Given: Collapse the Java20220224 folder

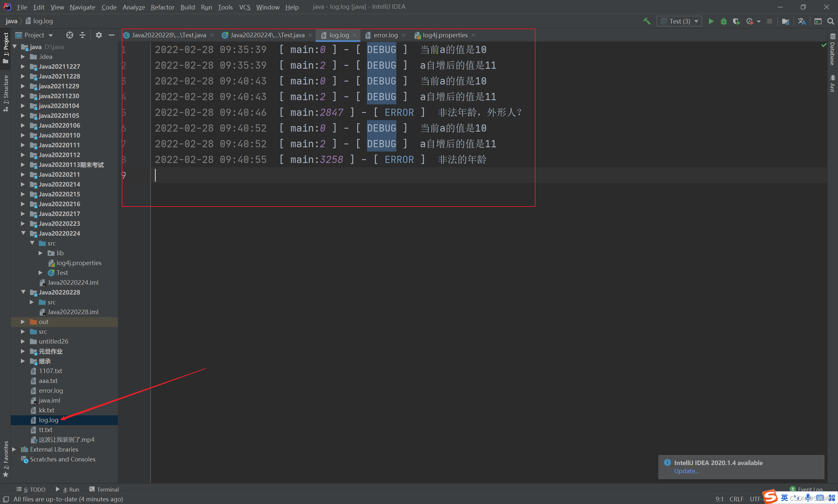Looking at the screenshot, I should click(24, 233).
